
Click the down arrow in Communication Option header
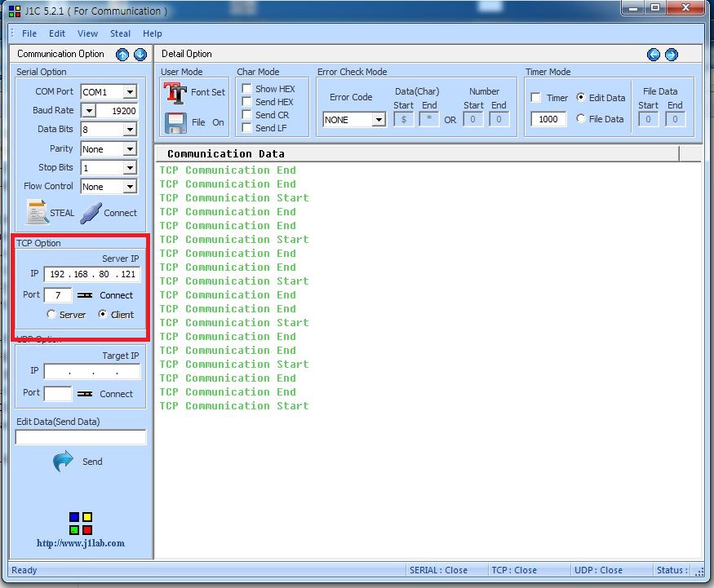(140, 55)
